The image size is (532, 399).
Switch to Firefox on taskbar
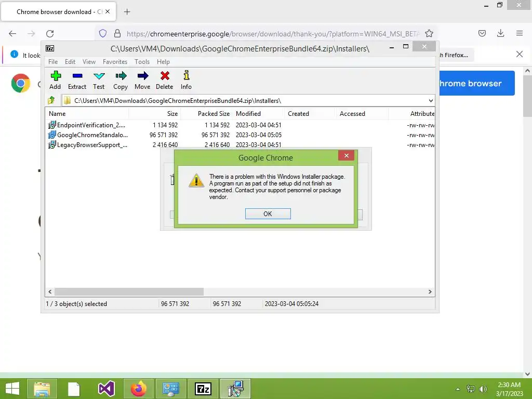coord(138,389)
